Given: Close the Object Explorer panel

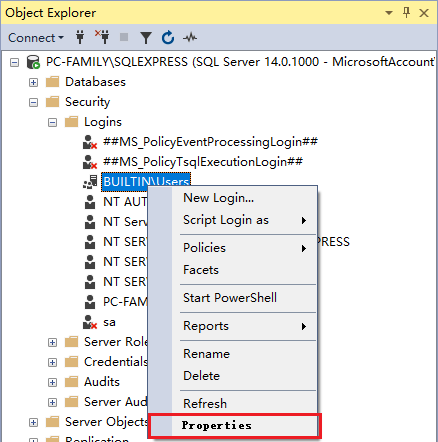Looking at the screenshot, I should point(424,13).
